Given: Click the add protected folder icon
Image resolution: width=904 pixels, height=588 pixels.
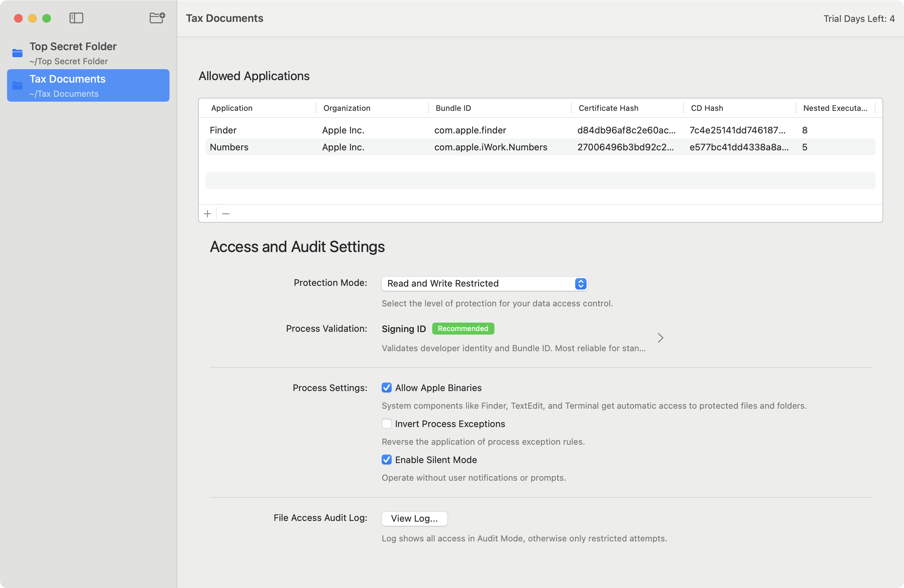Looking at the screenshot, I should click(x=157, y=17).
